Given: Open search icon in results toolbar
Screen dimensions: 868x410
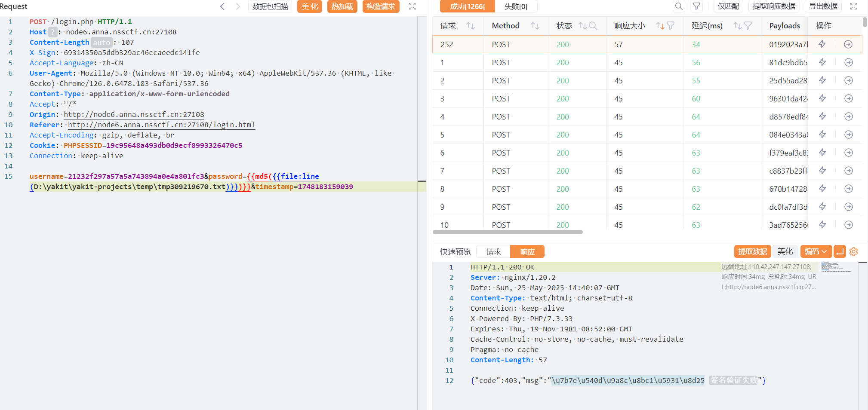Looking at the screenshot, I should (679, 6).
